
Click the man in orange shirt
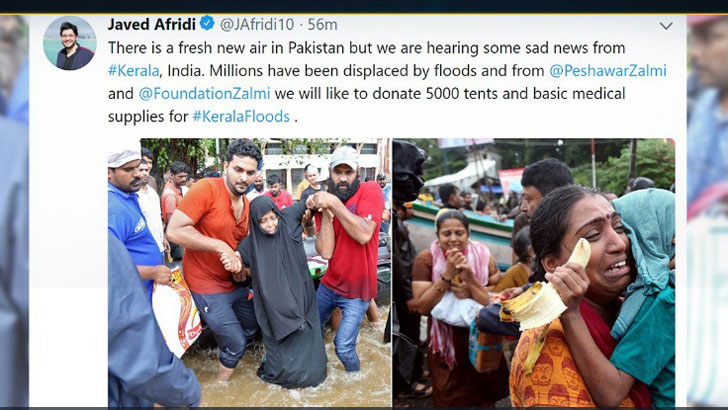pos(212,260)
